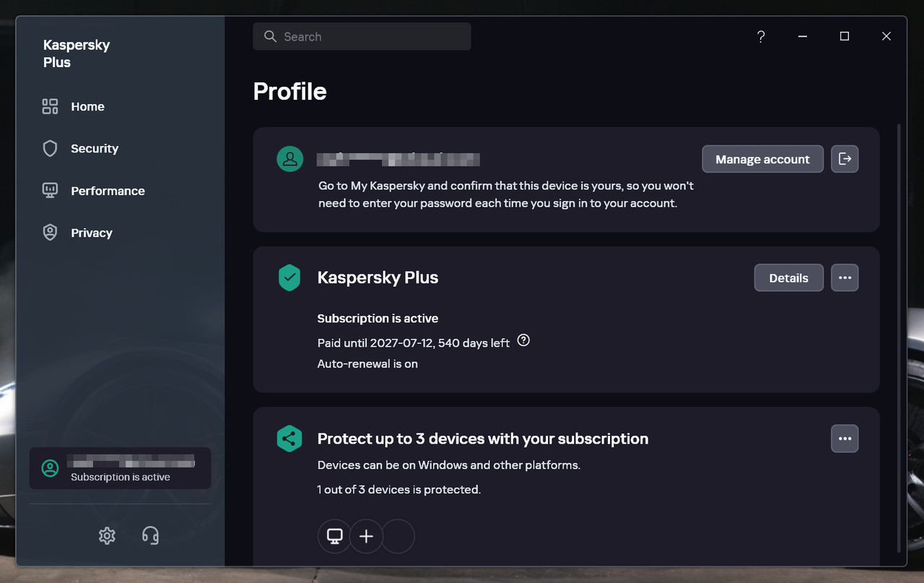This screenshot has height=583, width=924.
Task: Click the 'Subscription is active' heading in card
Action: (378, 319)
